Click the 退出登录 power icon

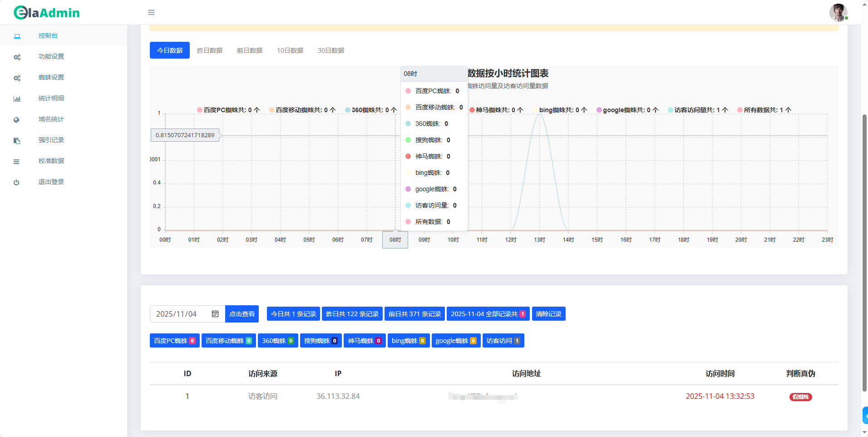[x=17, y=182]
